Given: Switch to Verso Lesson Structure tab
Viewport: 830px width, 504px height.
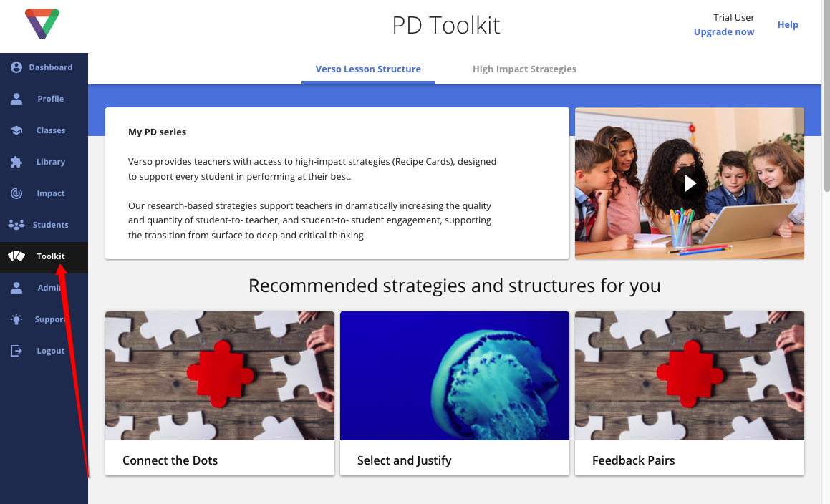Looking at the screenshot, I should 368,69.
